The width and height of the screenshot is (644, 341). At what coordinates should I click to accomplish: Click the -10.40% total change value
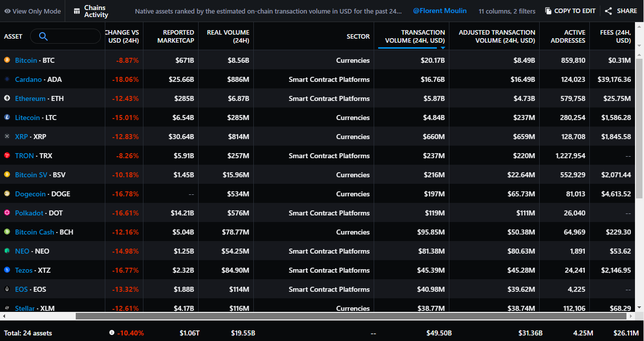[x=130, y=333]
